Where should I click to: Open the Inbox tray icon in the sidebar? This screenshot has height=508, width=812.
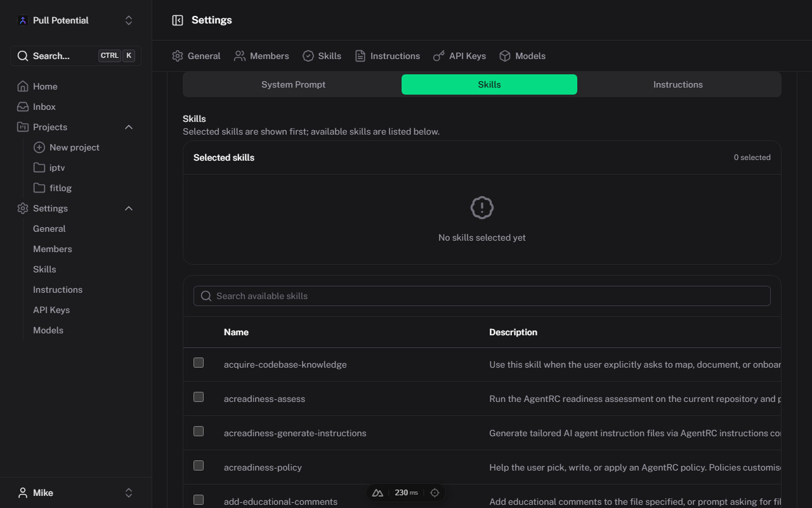[x=23, y=107]
